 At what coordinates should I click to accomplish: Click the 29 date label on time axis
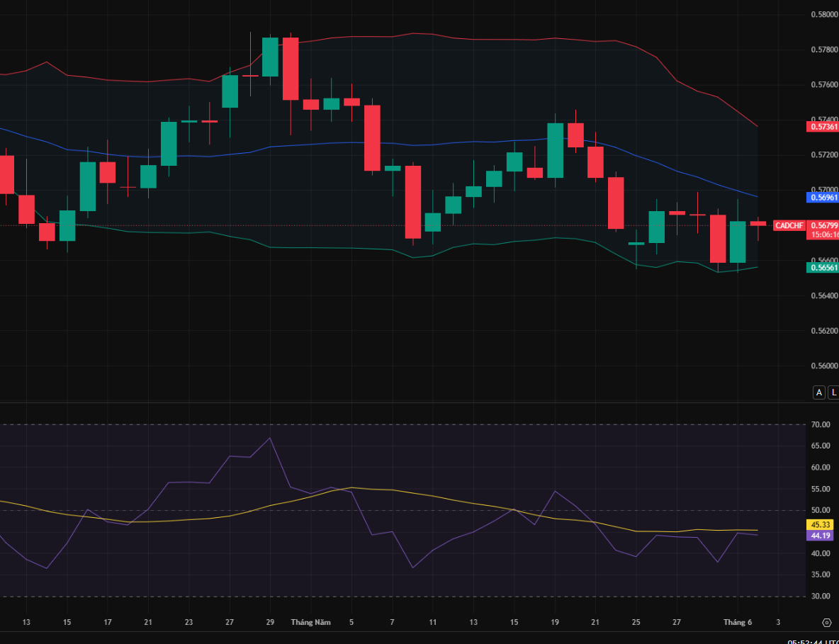tap(270, 623)
